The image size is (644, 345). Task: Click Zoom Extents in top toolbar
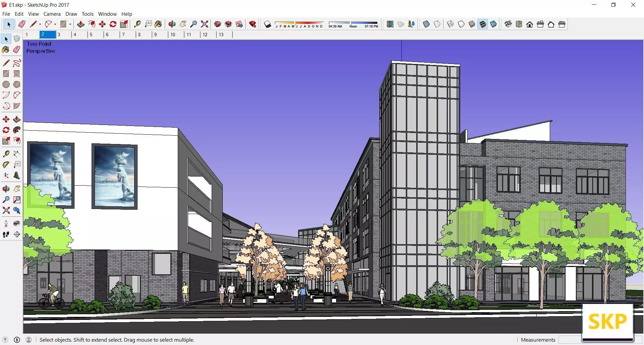[204, 24]
